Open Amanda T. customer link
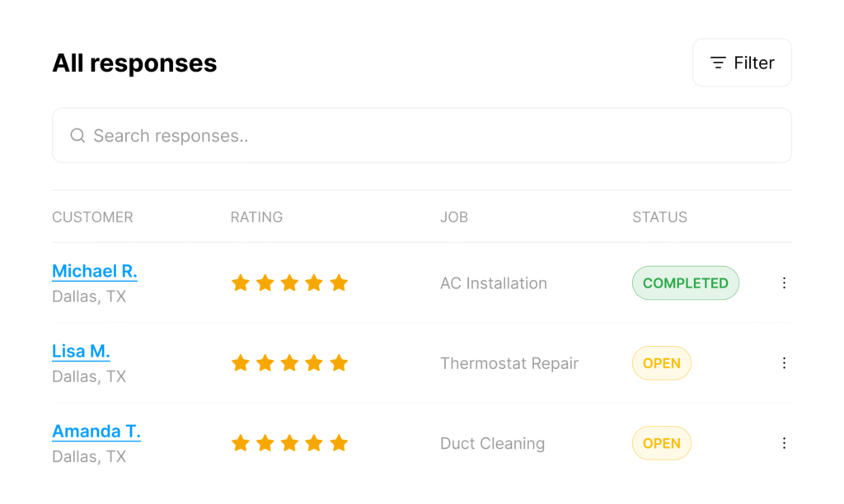Viewport: 844px width, 504px height. (x=96, y=432)
